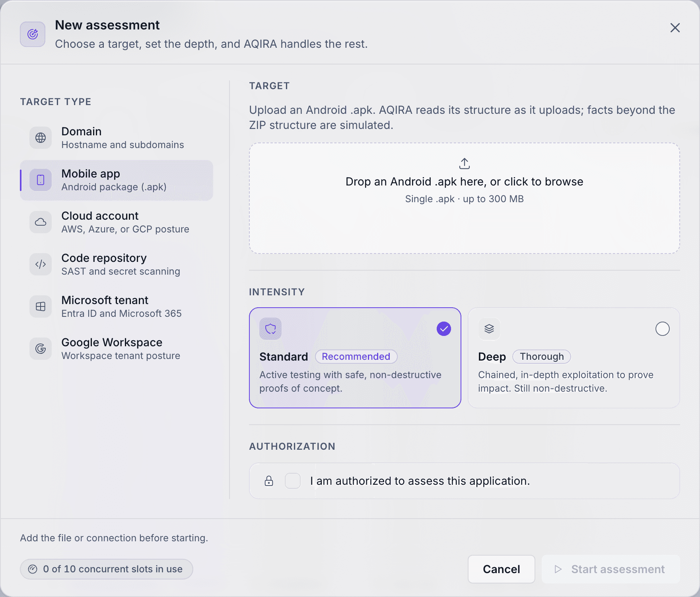Click the globe icon beside Domain
The image size is (700, 597).
pyautogui.click(x=41, y=138)
